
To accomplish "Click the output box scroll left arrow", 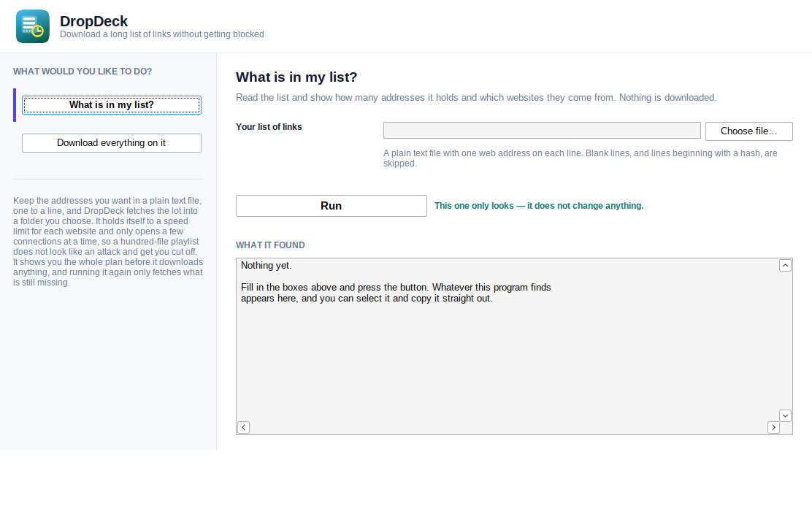I will (x=243, y=428).
